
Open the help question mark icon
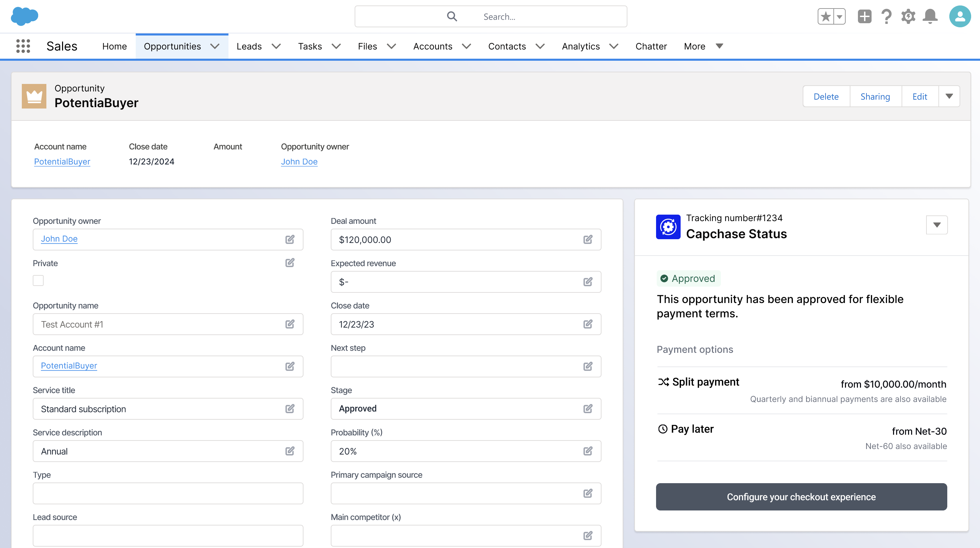(x=887, y=16)
